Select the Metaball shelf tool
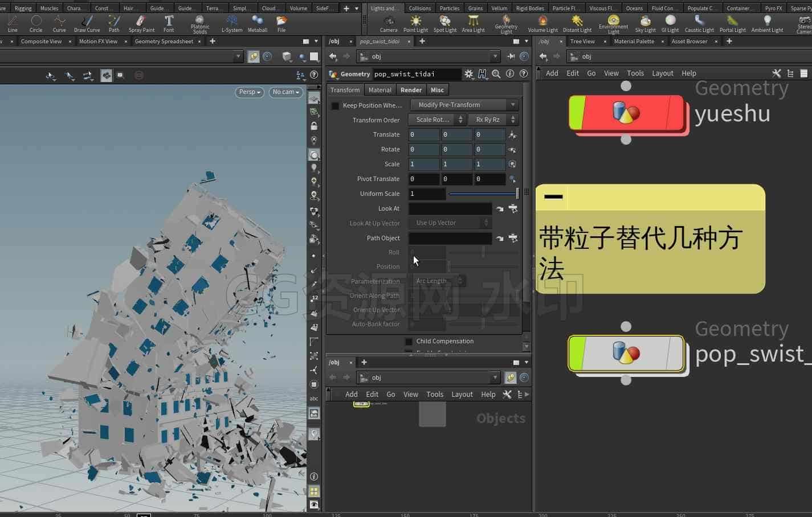Viewport: 812px width, 517px height. point(257,24)
